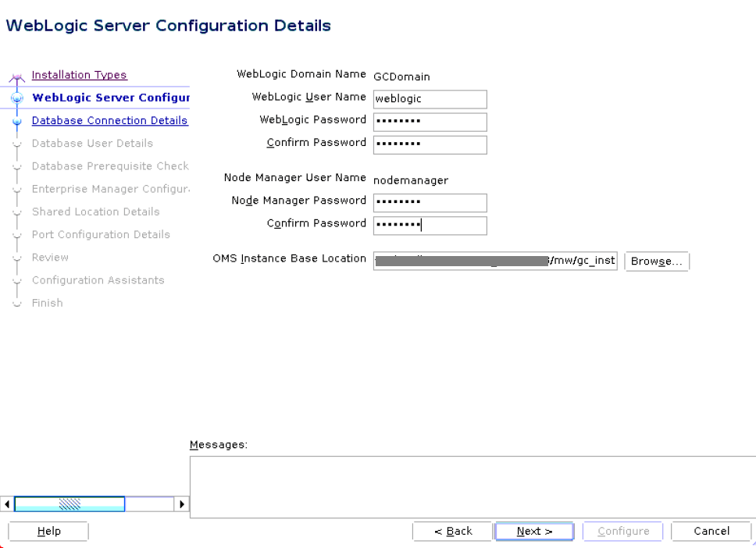This screenshot has width=756, height=548.
Task: Browse for OMS Instance Base Location
Action: pos(657,262)
